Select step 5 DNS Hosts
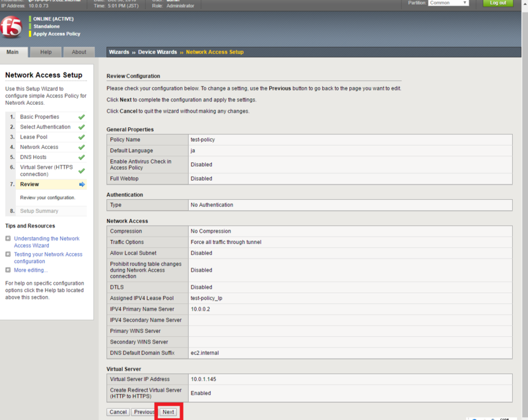Image resolution: width=528 pixels, height=420 pixels. coord(33,157)
